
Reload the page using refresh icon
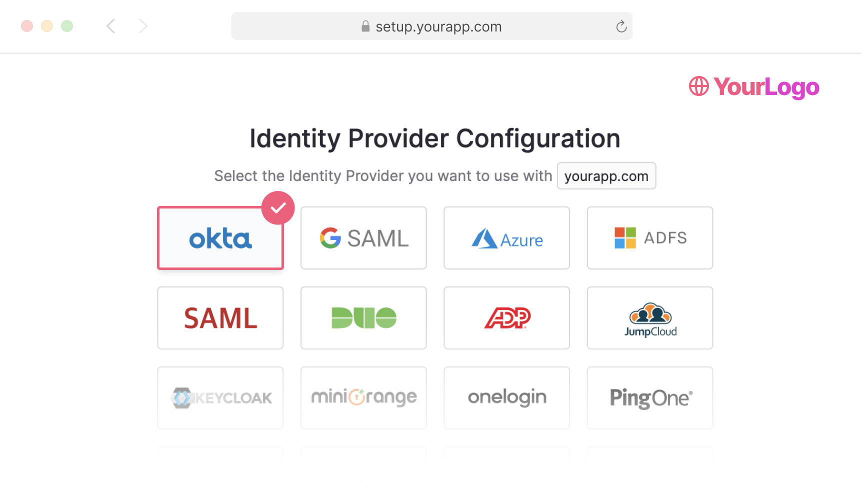click(x=621, y=26)
